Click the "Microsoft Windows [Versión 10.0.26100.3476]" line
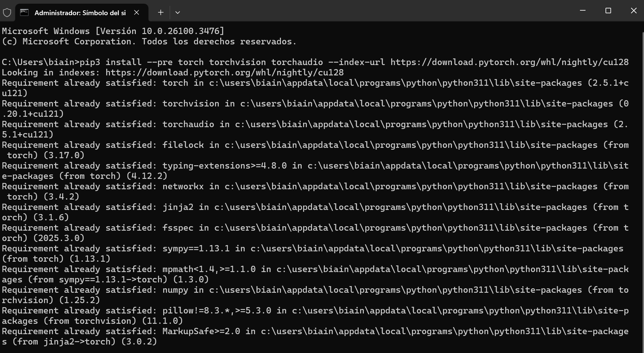 (x=113, y=31)
